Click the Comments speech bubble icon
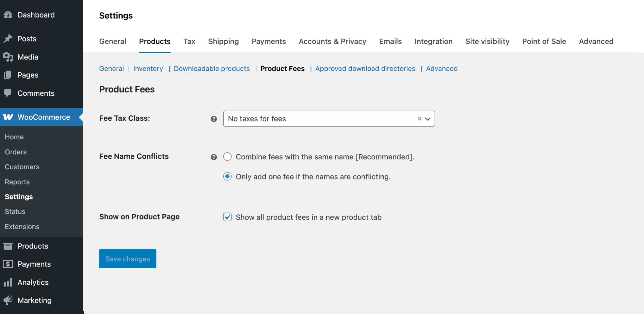Image resolution: width=644 pixels, height=314 pixels. pyautogui.click(x=8, y=93)
